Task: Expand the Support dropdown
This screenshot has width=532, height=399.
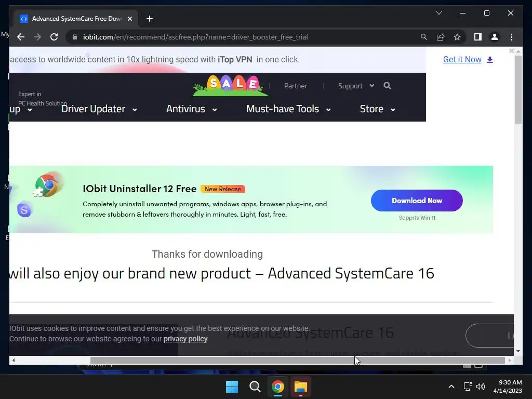Action: pos(356,86)
